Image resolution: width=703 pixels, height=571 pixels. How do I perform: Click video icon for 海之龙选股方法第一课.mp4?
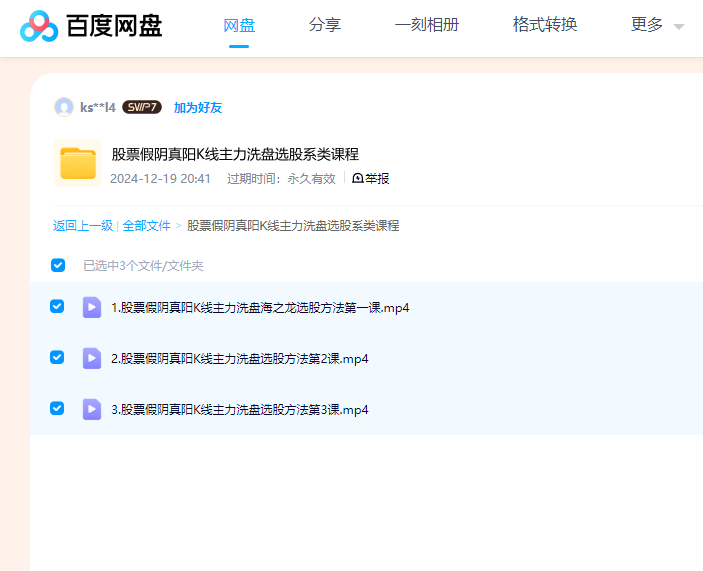[x=92, y=307]
